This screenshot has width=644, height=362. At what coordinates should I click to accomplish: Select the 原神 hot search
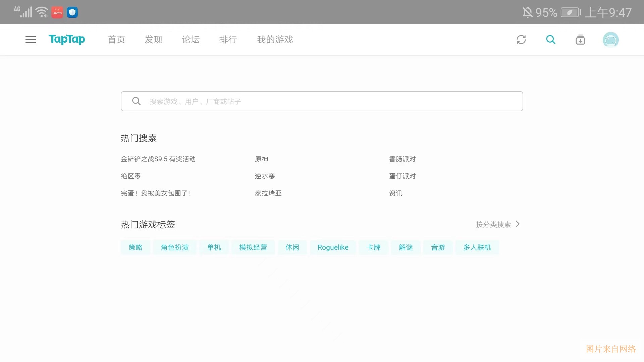pos(261,159)
